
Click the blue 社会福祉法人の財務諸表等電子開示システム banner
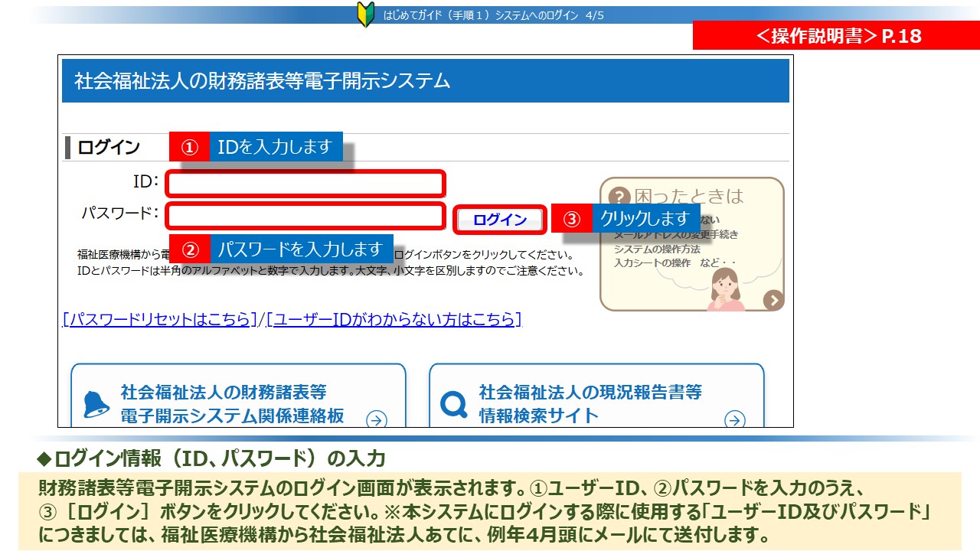425,81
